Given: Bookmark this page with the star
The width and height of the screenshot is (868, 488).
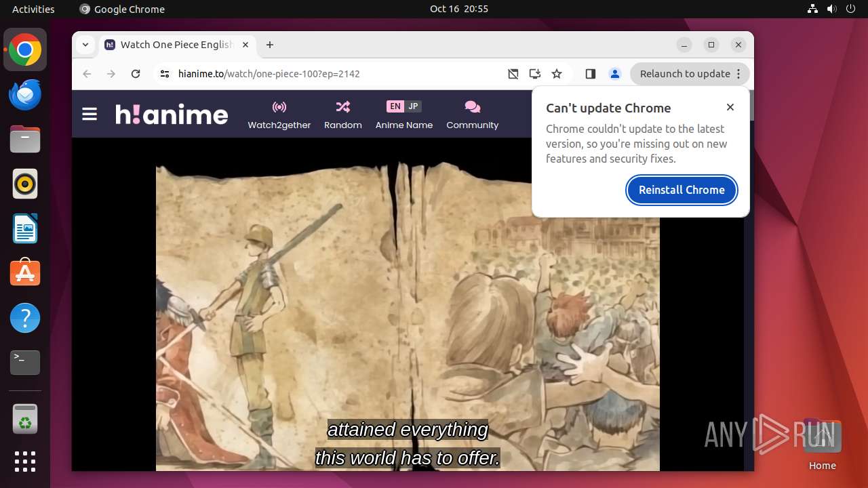Looking at the screenshot, I should click(x=557, y=74).
